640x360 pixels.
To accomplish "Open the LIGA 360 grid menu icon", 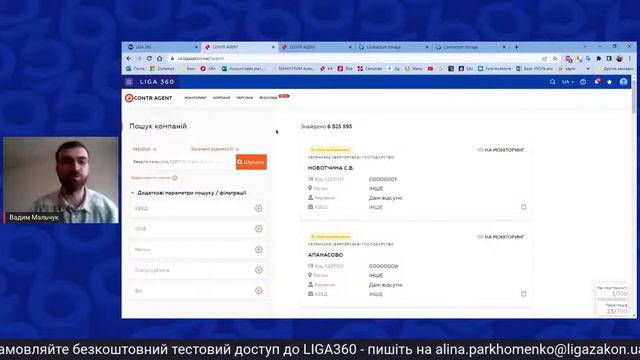I will (129, 82).
